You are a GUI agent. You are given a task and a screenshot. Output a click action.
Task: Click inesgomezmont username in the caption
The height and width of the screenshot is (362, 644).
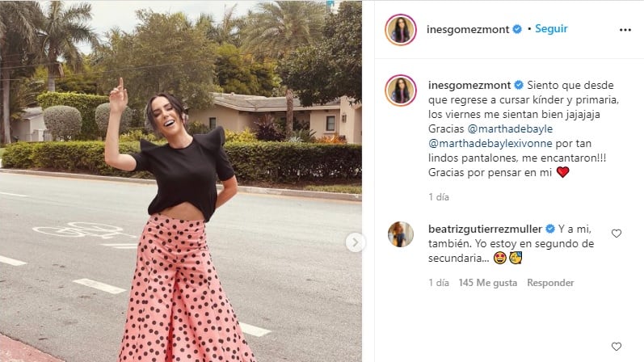469,85
